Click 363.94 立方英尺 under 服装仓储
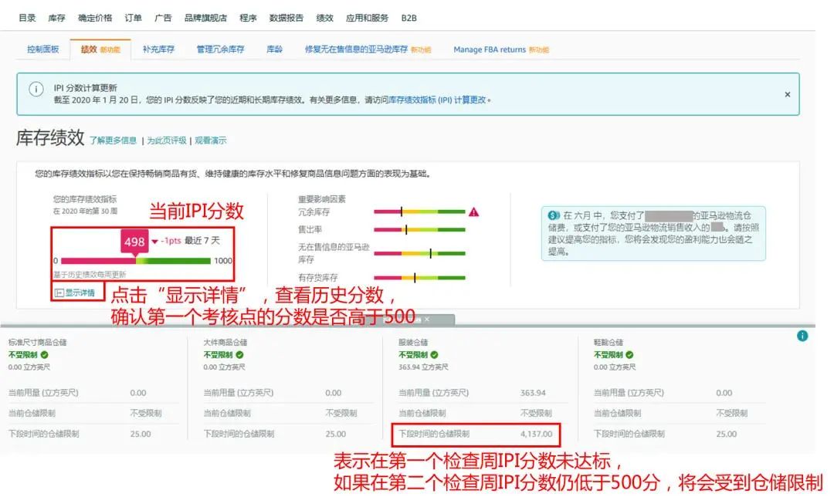 (x=423, y=367)
